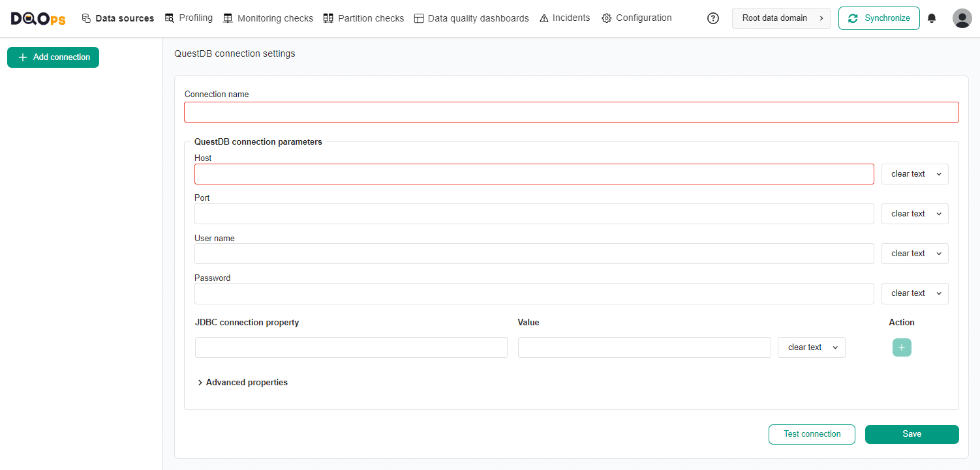Click the Add connection button
980x470 pixels.
pyautogui.click(x=53, y=57)
